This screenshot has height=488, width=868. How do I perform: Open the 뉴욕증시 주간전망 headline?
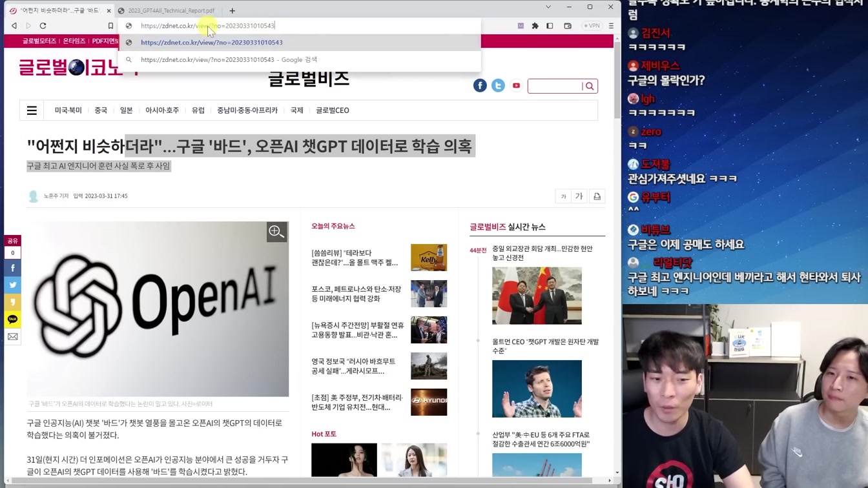click(357, 330)
